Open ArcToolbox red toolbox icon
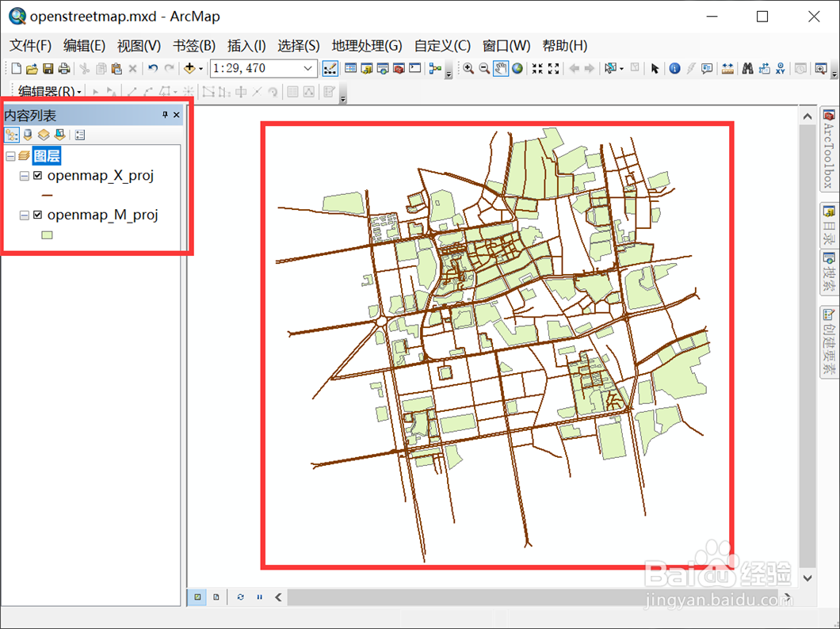Image resolution: width=840 pixels, height=629 pixels. pos(399,68)
